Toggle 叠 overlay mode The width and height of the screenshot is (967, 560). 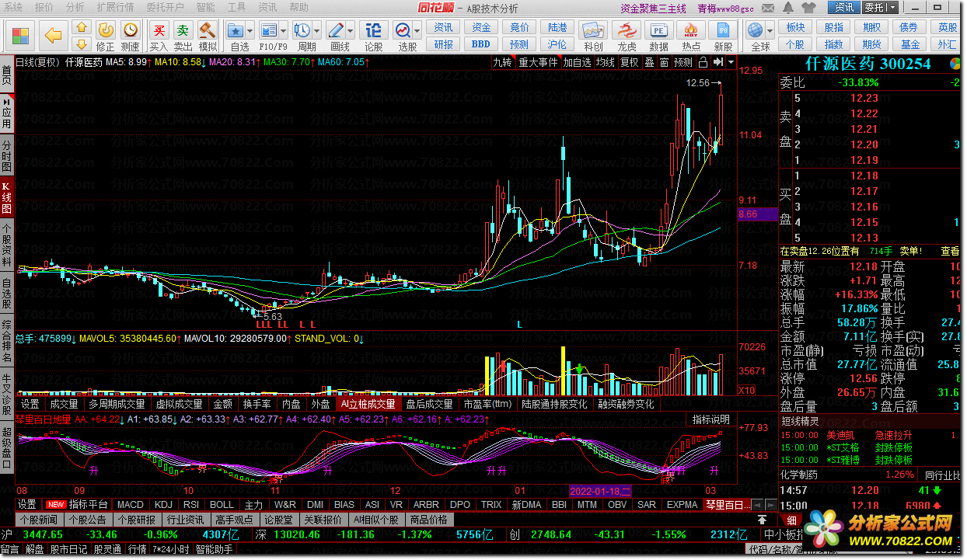click(x=649, y=62)
